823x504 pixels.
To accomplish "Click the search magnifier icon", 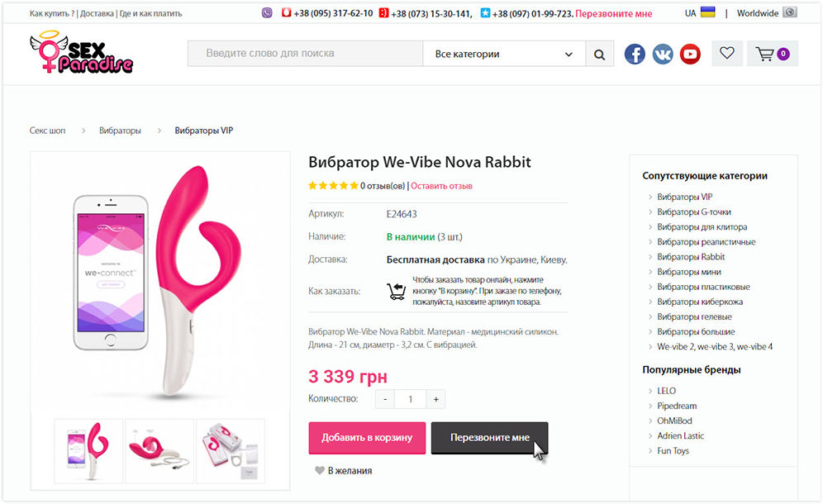I will [x=599, y=55].
